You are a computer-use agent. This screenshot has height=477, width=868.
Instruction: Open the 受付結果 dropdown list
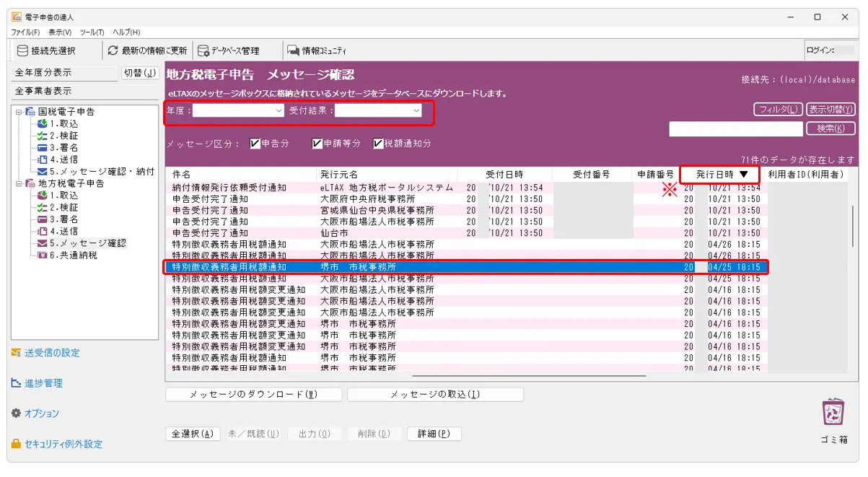pos(416,111)
